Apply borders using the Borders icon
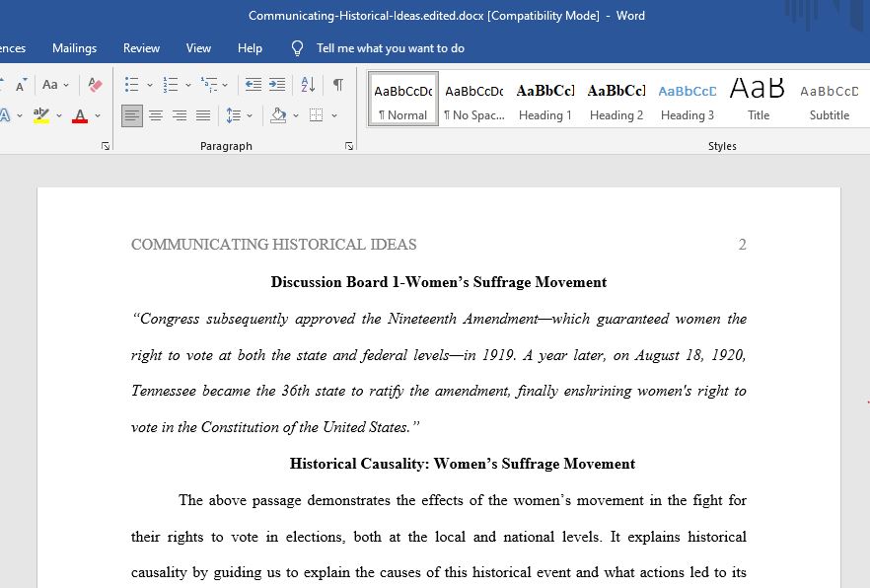Screen dimensions: 870x588 317,115
